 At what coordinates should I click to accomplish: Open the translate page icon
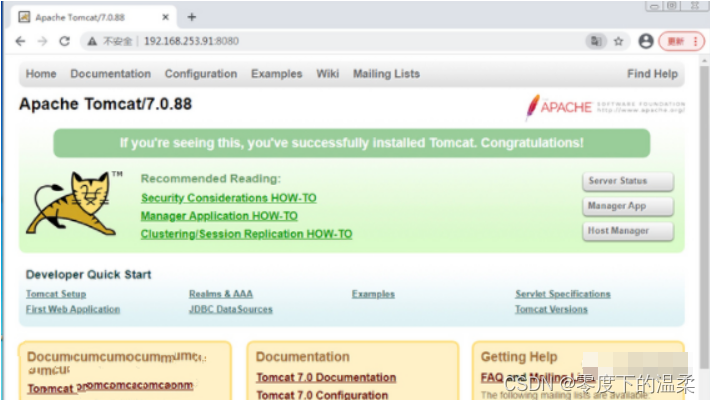click(x=596, y=41)
